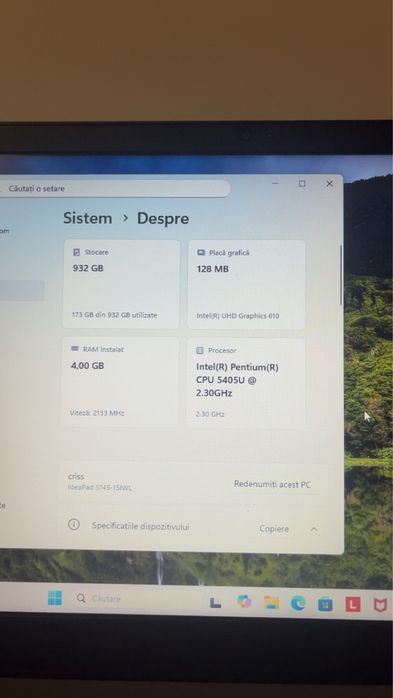This screenshot has width=393, height=698.
Task: Maximize the Settings window
Action: [x=302, y=183]
